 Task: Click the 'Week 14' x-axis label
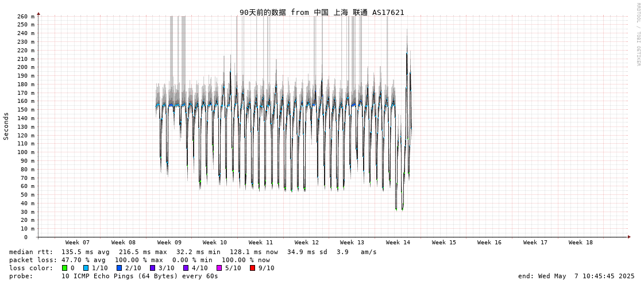[x=398, y=243]
